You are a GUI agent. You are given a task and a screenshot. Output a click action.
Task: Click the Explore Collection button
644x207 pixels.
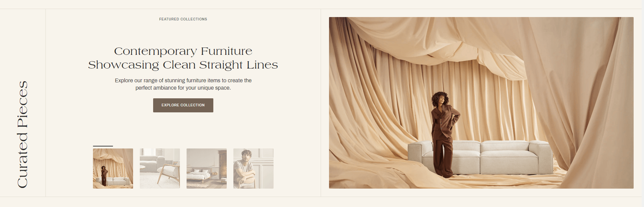[x=183, y=105]
